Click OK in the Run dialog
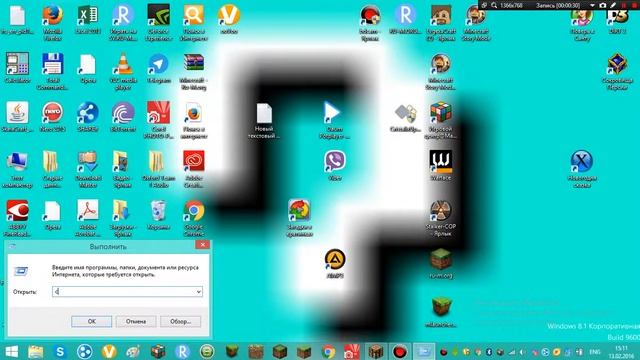This screenshot has height=360, width=640. pyautogui.click(x=91, y=321)
